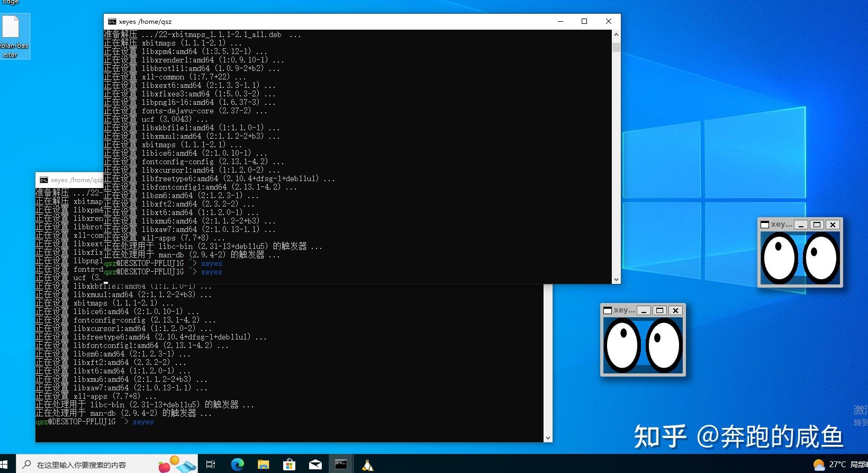The width and height of the screenshot is (868, 473).
Task: Click the front xeyes terminal title-bar icon
Action: (x=112, y=22)
